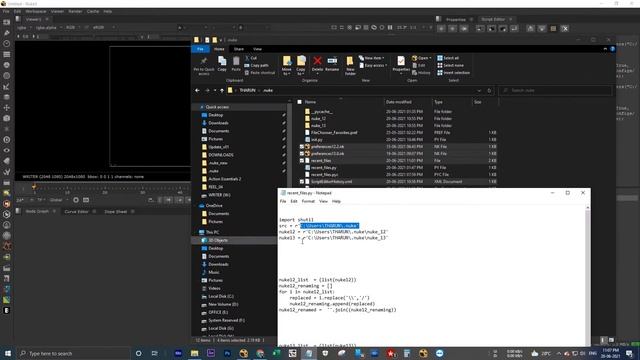This screenshot has width=640, height=360.
Task: Open Explorer help question mark icon
Action: point(612,49)
